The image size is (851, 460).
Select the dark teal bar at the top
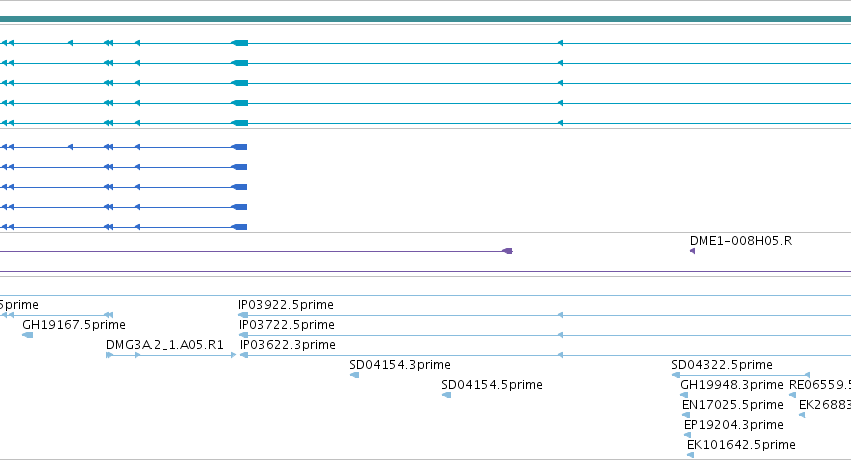coord(426,19)
